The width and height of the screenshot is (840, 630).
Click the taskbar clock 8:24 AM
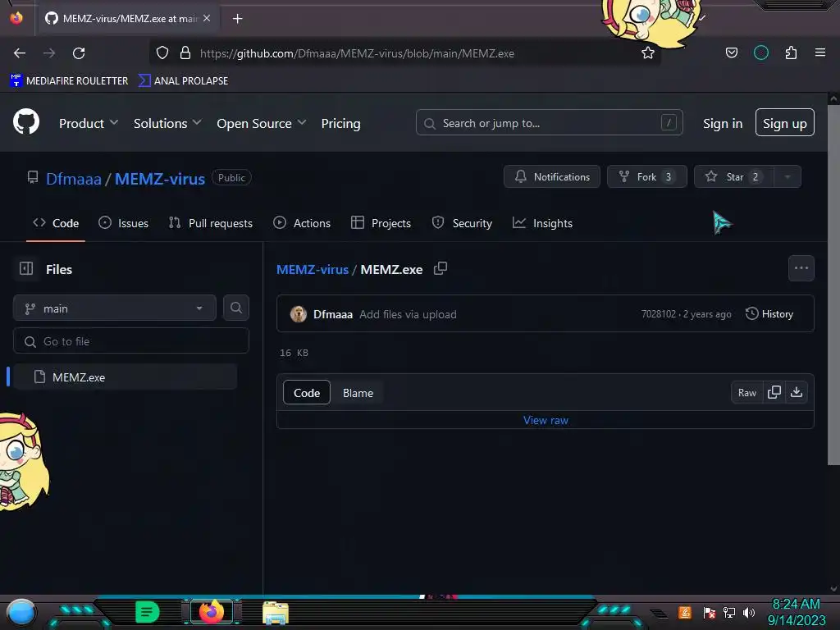(x=796, y=605)
